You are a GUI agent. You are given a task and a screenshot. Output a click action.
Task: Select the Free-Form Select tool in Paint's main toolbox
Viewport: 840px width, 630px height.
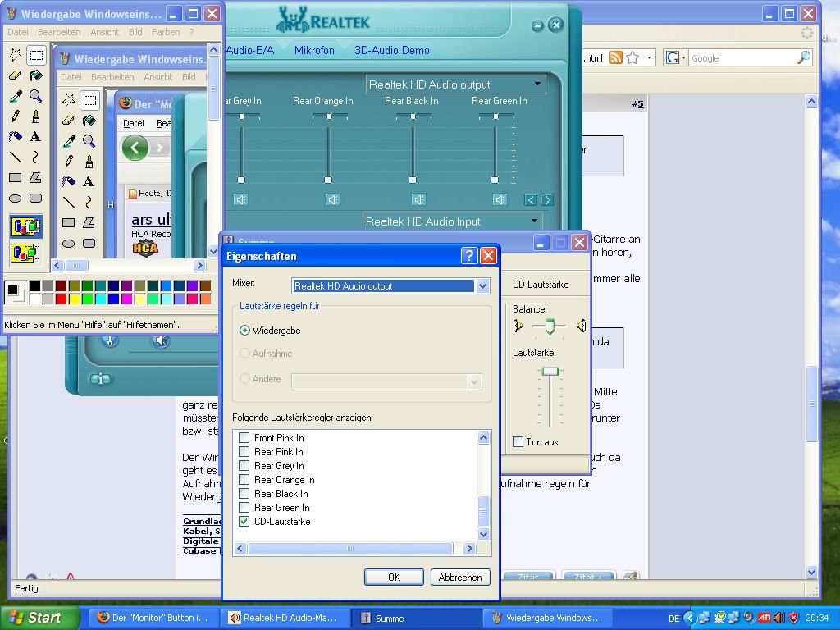tap(16, 55)
